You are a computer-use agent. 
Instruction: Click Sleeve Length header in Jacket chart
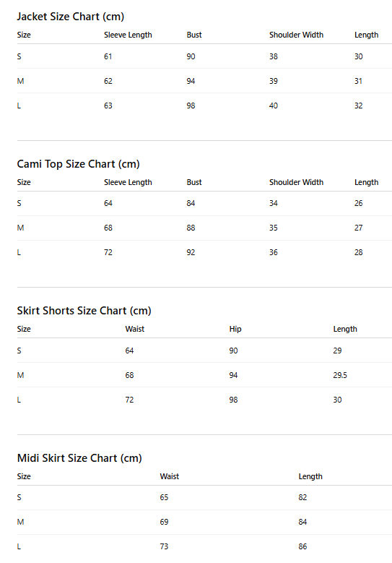(x=128, y=35)
